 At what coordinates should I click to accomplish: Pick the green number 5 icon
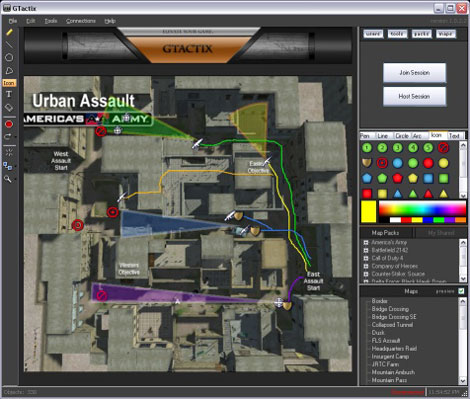428,148
